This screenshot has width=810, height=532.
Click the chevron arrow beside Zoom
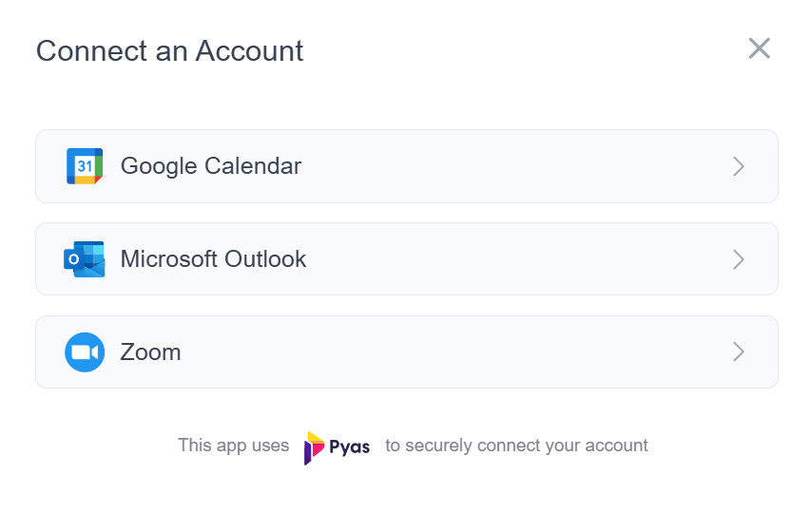(x=739, y=351)
